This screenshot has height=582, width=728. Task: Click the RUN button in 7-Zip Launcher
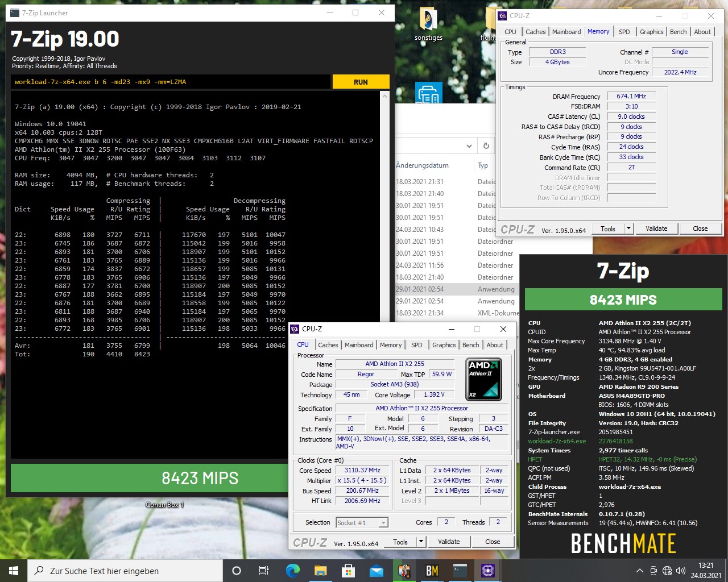(361, 82)
